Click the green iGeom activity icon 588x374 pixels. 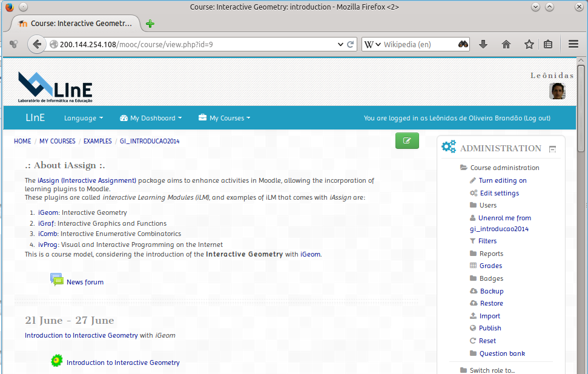click(x=57, y=361)
